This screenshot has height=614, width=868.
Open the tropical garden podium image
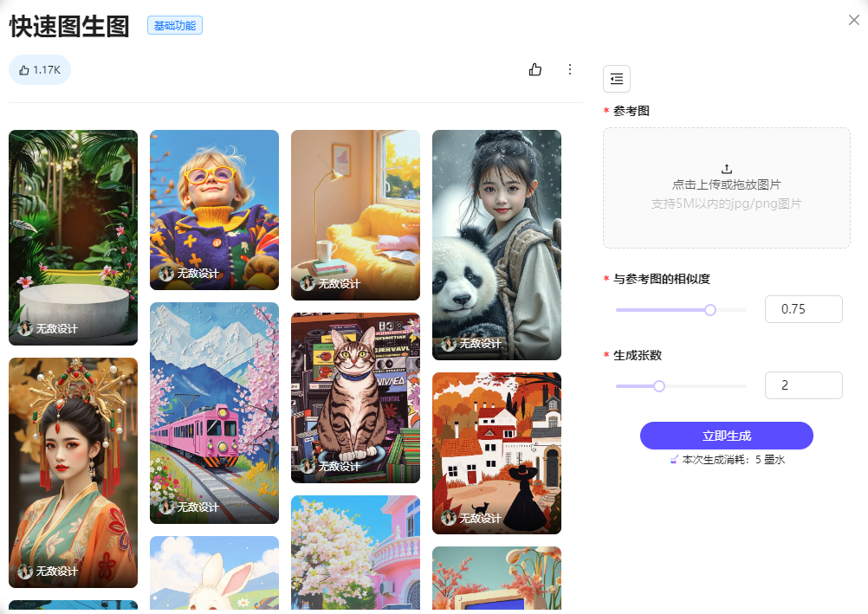pos(73,237)
